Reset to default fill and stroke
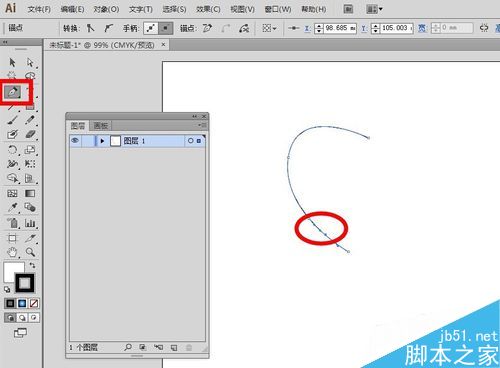 coord(7,289)
